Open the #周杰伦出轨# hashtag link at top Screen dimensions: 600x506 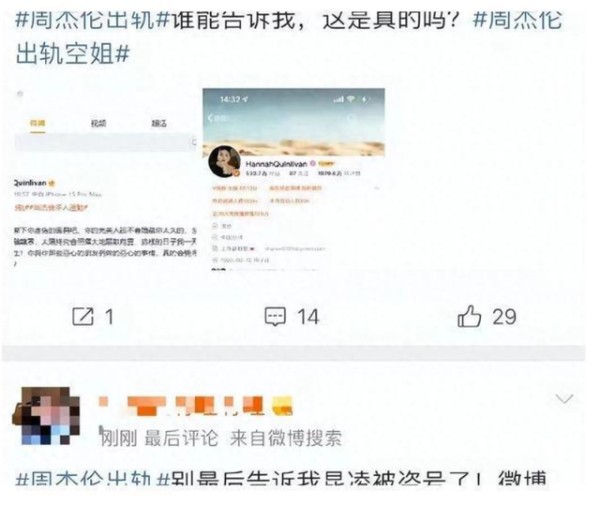[x=92, y=20]
